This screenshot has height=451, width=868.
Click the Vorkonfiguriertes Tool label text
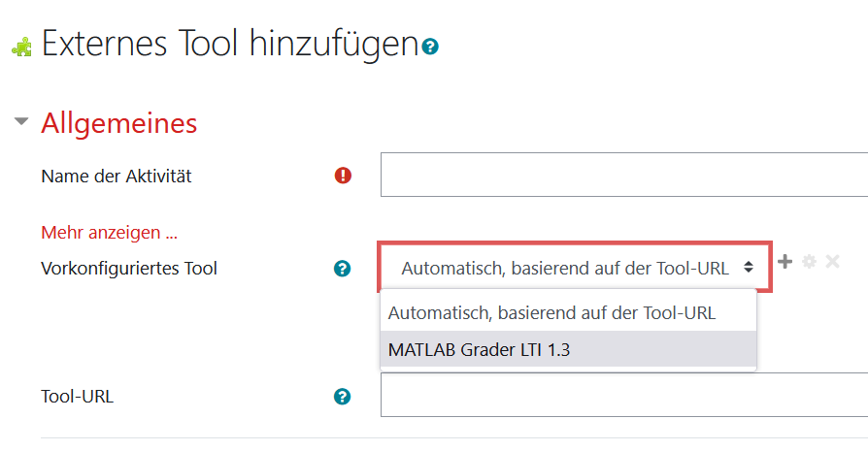129,269
